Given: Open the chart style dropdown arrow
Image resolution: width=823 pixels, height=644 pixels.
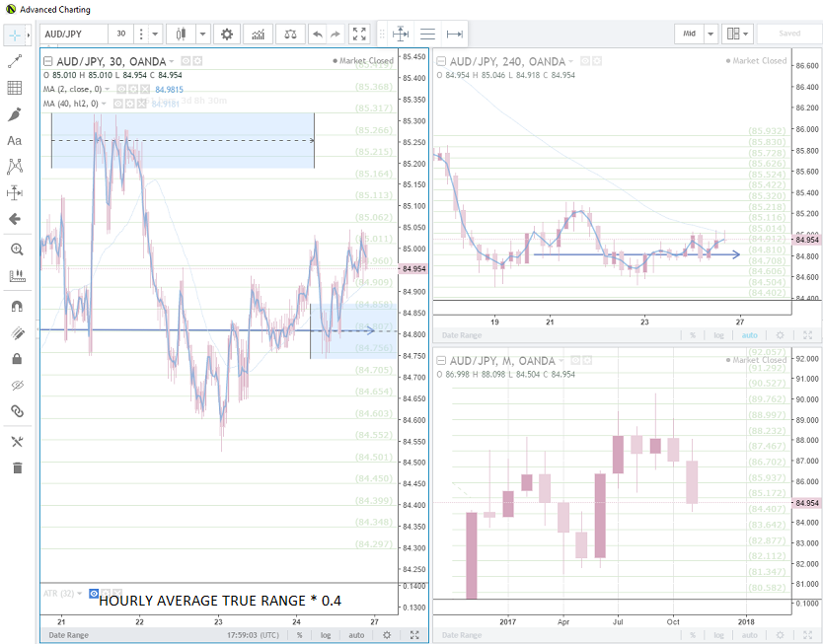Looking at the screenshot, I should point(202,35).
